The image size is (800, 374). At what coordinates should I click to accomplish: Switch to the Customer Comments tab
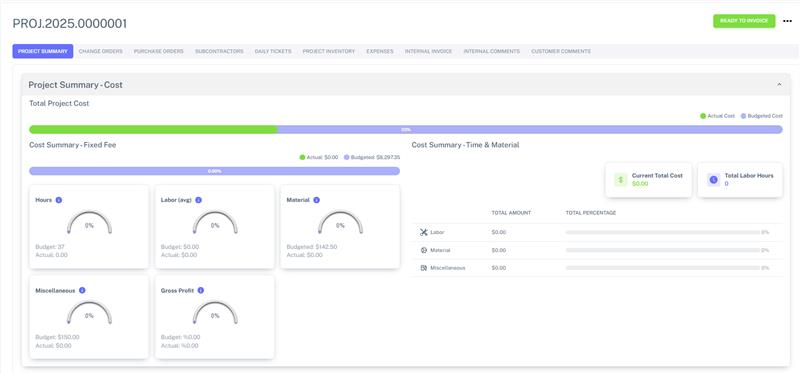(561, 51)
